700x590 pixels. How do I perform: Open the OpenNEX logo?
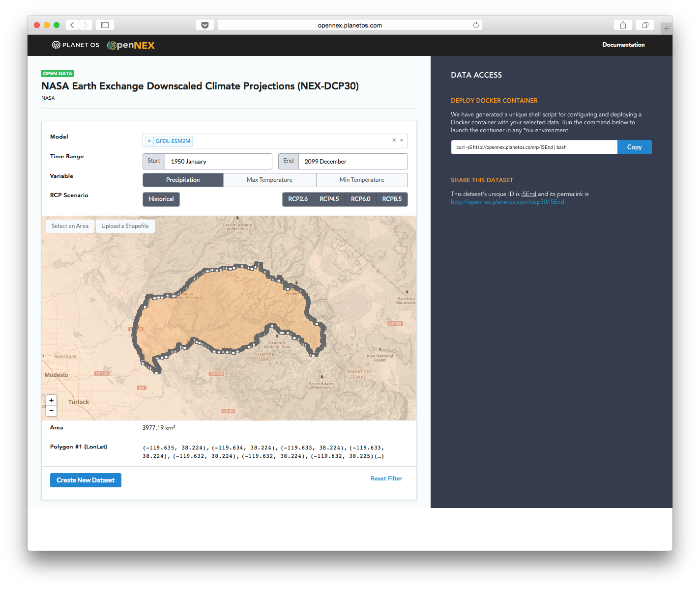click(x=131, y=45)
